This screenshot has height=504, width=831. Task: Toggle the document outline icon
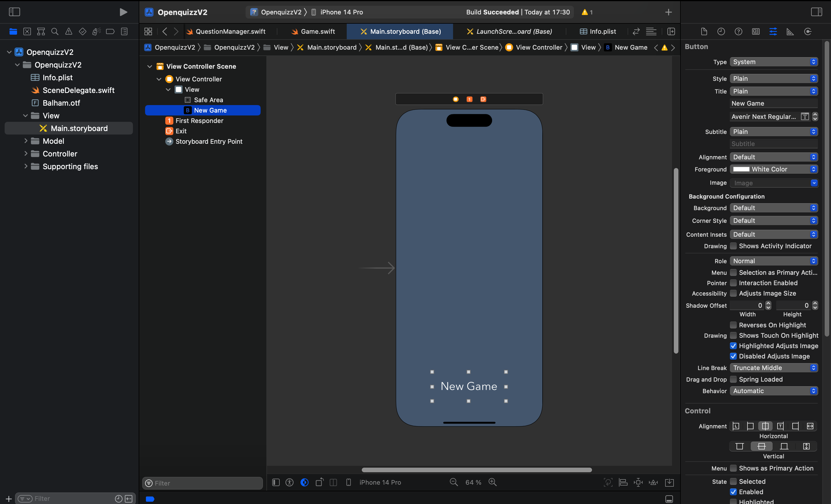276,482
